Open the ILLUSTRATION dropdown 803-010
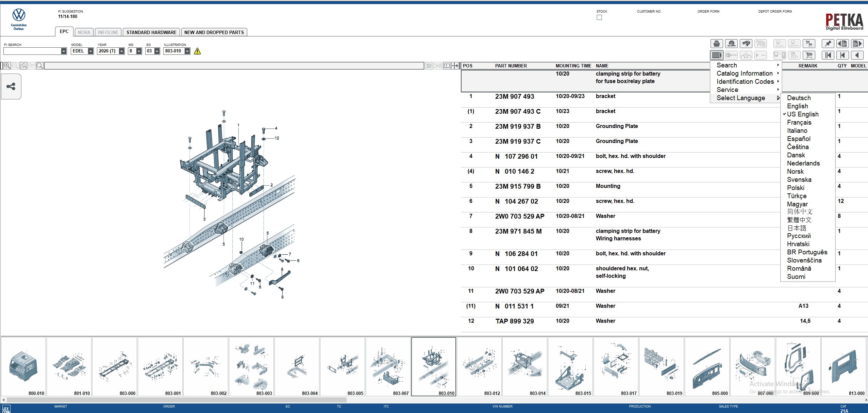The height and width of the screenshot is (413, 868). [x=187, y=51]
